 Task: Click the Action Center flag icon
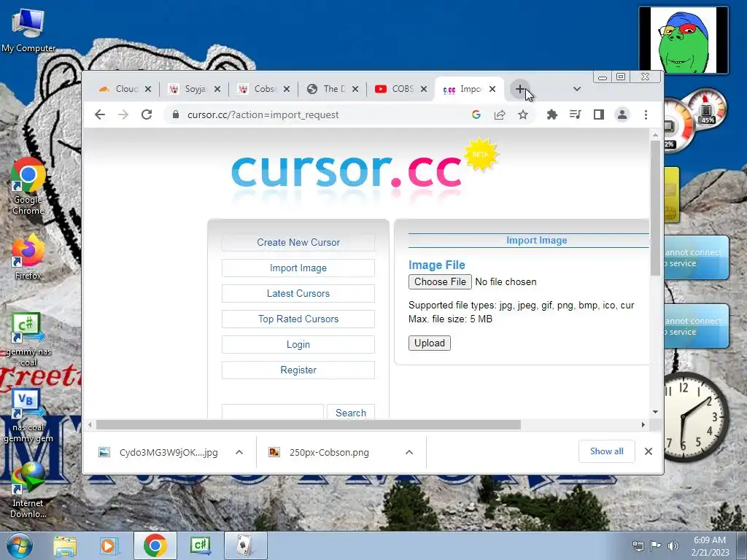click(655, 546)
